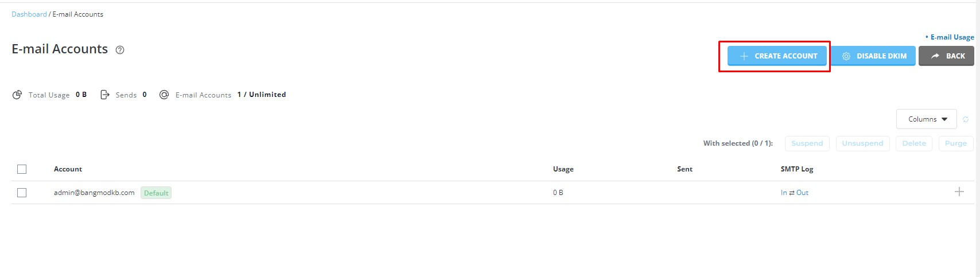Click the refresh icon beside Columns
Image resolution: width=980 pixels, height=277 pixels.
click(x=966, y=119)
